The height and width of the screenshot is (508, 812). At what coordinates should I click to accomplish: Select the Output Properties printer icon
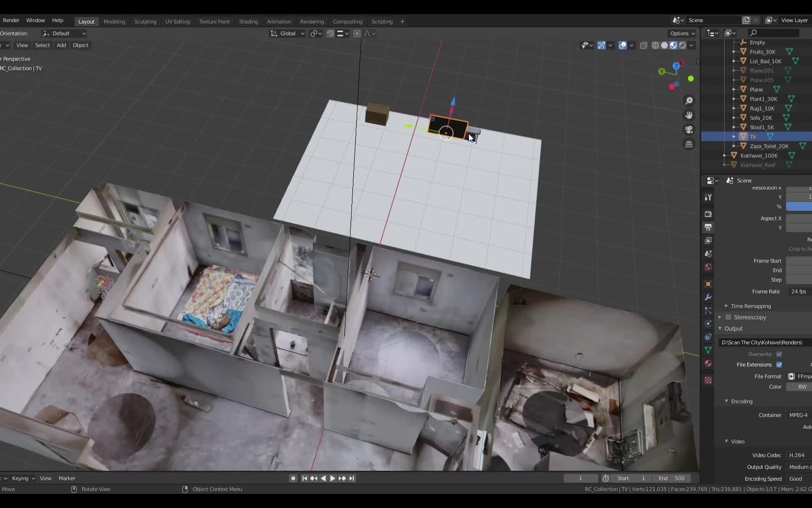pyautogui.click(x=708, y=227)
